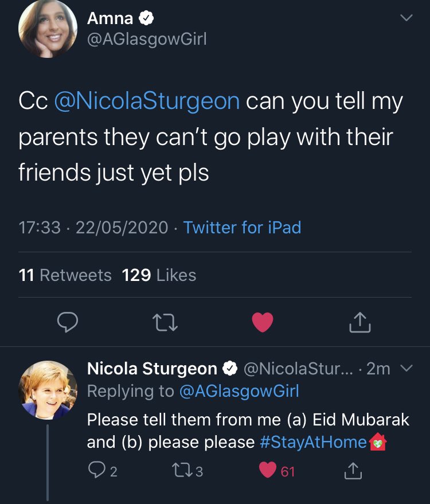430x504 pixels.
Task: View the 11 Retweets list
Action: coord(65,275)
